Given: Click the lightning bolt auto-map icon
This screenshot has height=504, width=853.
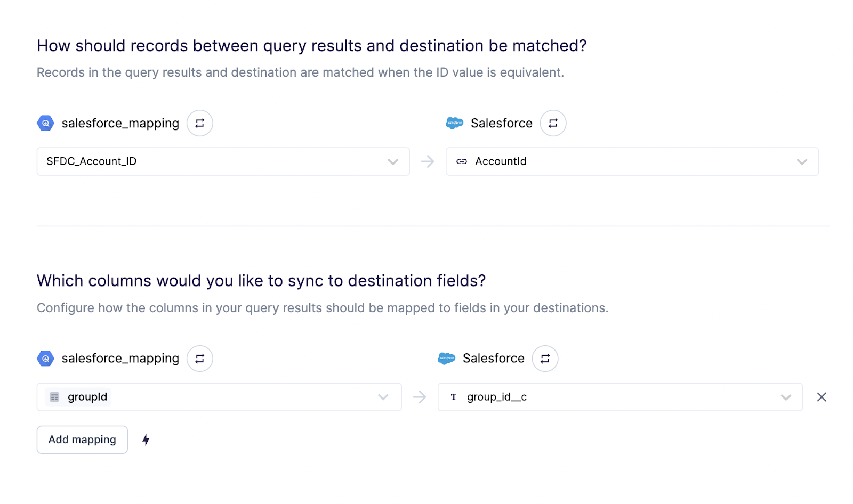Looking at the screenshot, I should (x=146, y=440).
